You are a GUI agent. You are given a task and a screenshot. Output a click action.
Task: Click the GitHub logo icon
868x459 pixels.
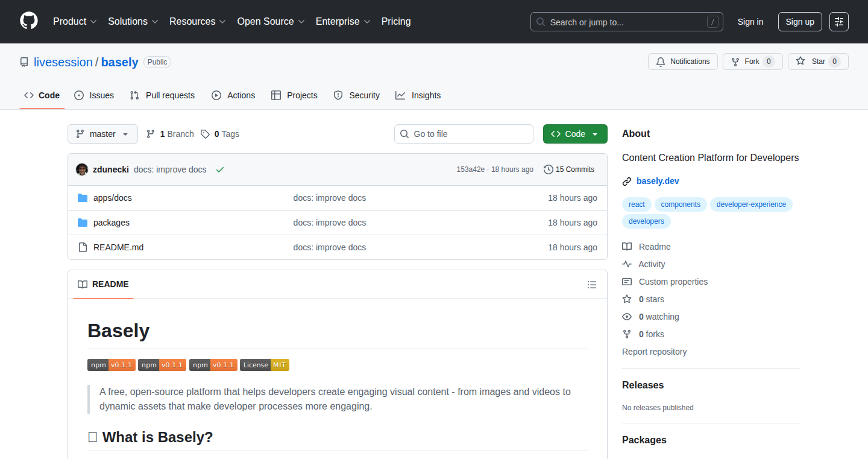(29, 21)
